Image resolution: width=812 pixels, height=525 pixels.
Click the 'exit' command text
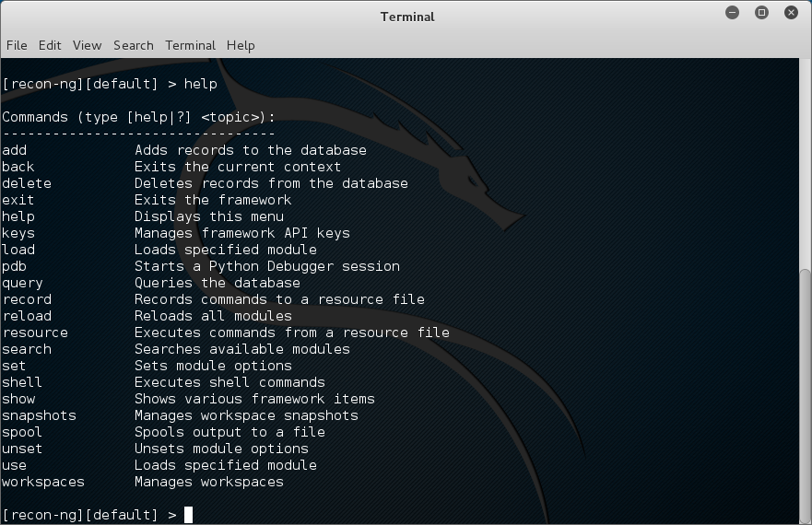point(18,200)
